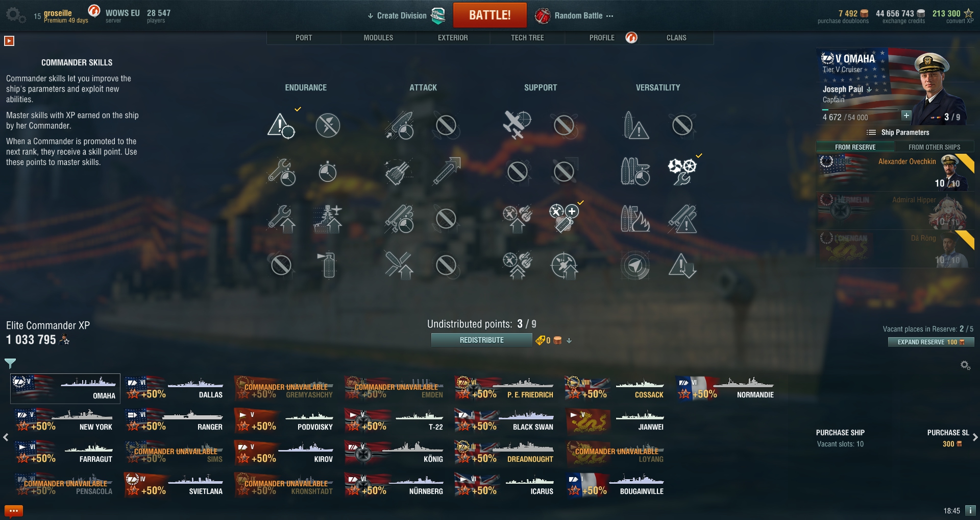Select the aircraft skill icon under Support
The width and height of the screenshot is (980, 520).
(517, 124)
